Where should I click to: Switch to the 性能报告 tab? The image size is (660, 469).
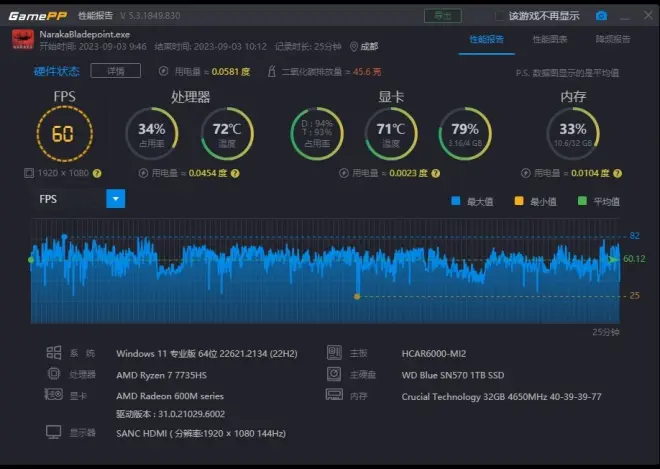pyautogui.click(x=487, y=40)
